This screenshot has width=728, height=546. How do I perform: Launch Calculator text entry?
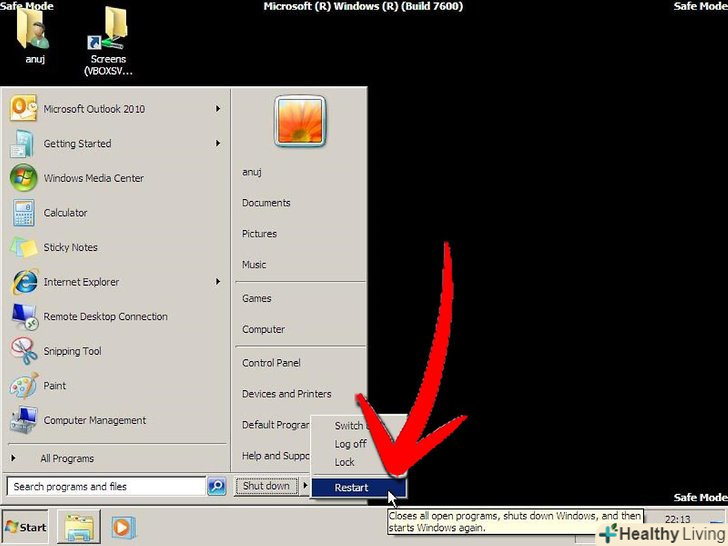[65, 213]
